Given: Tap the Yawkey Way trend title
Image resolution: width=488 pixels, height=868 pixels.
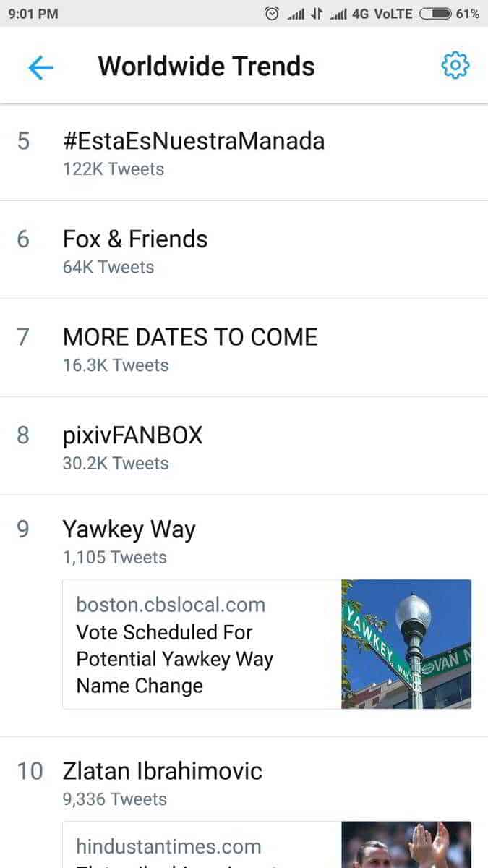Looking at the screenshot, I should coord(129,529).
